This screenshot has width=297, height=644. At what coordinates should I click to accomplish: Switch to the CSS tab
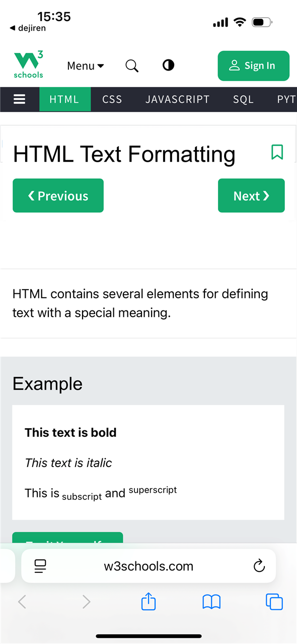(112, 99)
